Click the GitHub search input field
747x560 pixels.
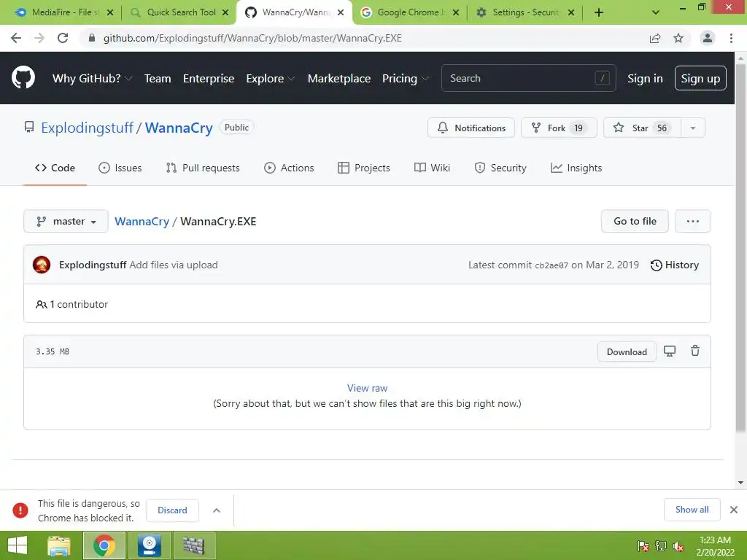coord(528,78)
